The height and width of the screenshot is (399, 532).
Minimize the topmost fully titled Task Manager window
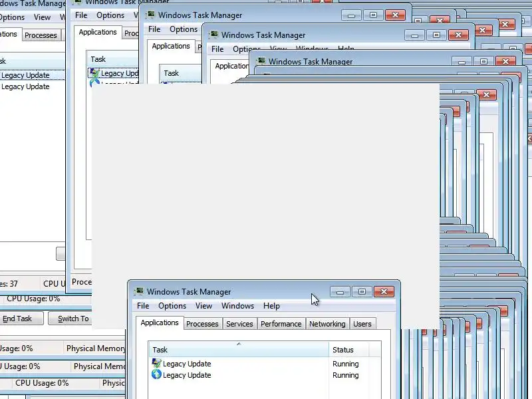[351, 15]
